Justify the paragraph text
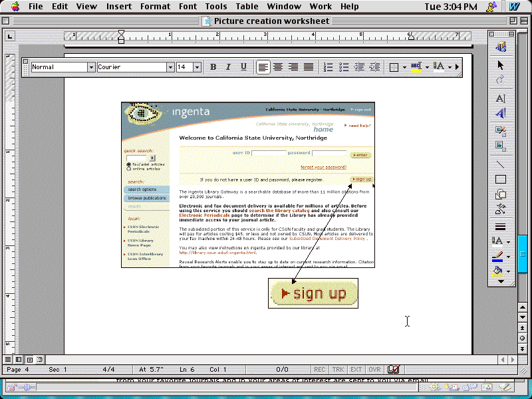The height and width of the screenshot is (399, 532). pos(309,67)
